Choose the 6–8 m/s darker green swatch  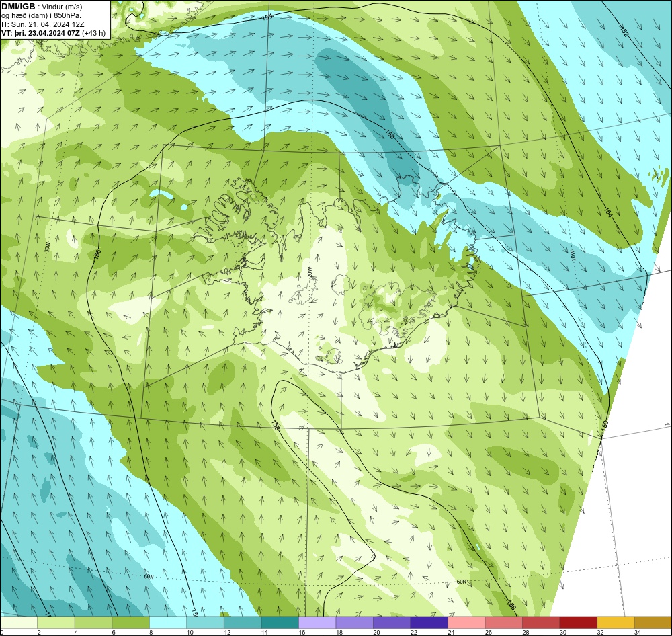(x=131, y=623)
